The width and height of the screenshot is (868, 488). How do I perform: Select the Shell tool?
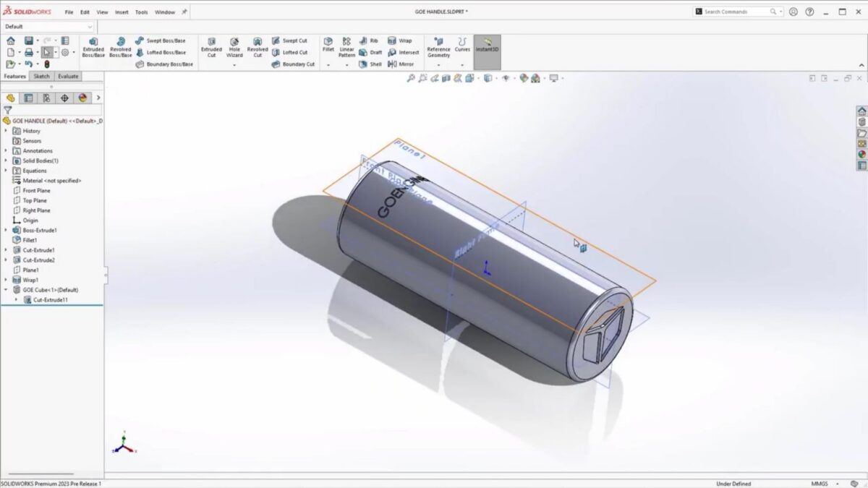pyautogui.click(x=370, y=64)
